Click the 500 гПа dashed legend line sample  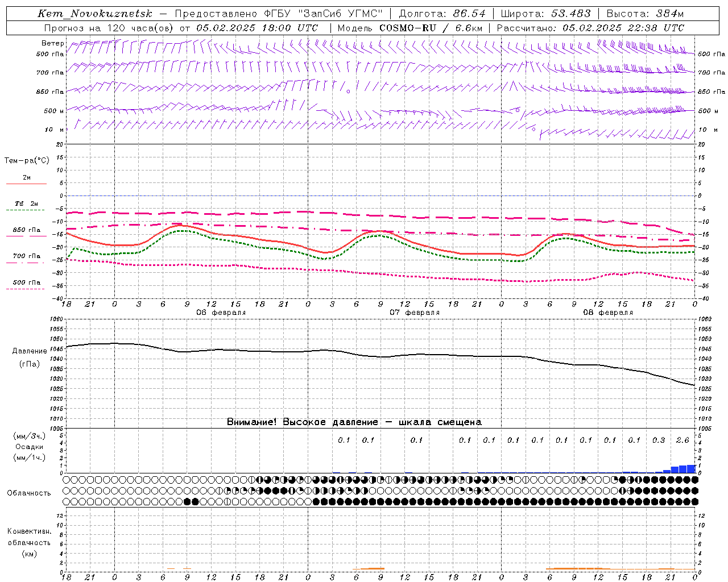25,289
